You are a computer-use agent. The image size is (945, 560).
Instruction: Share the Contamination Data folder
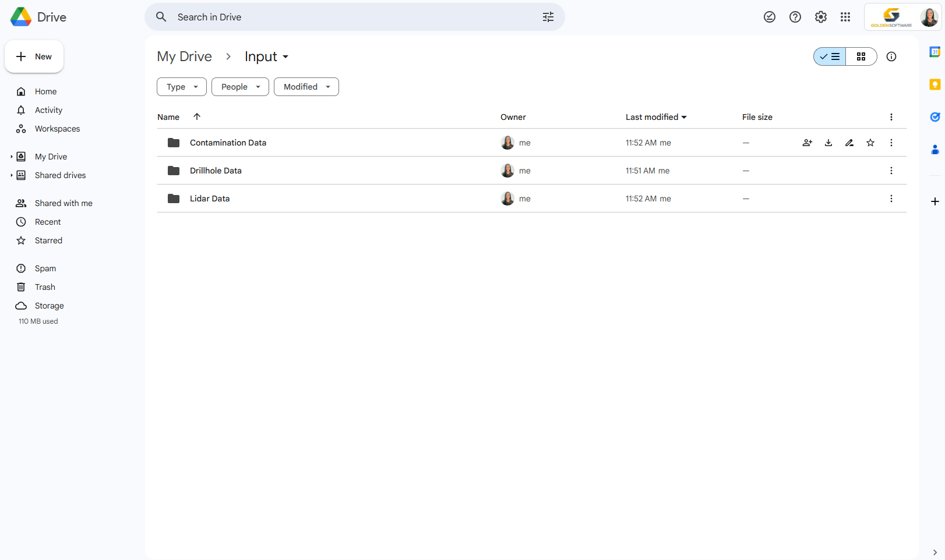click(x=807, y=143)
